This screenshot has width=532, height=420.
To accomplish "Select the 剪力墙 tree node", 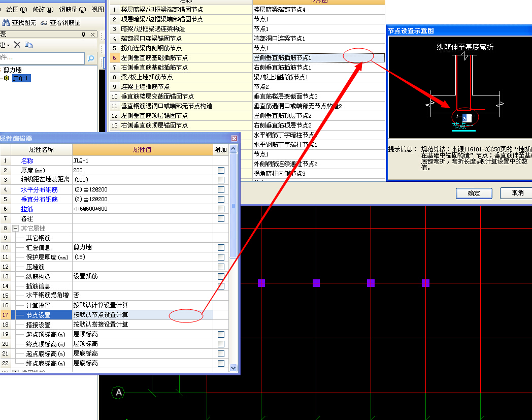I will tap(13, 70).
